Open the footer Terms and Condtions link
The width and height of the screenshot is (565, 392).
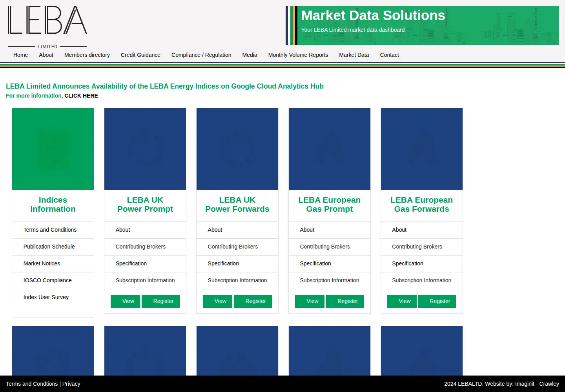click(32, 384)
